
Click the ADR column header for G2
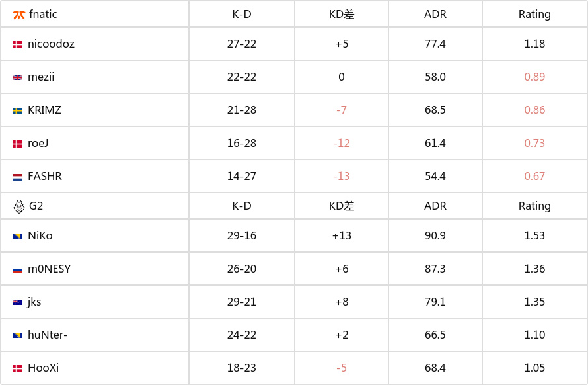[435, 206]
